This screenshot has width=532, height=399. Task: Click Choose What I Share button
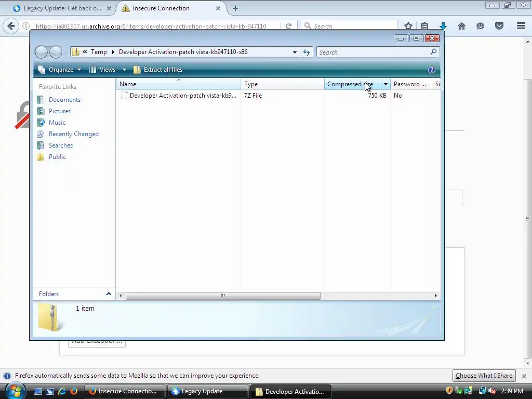(x=484, y=376)
